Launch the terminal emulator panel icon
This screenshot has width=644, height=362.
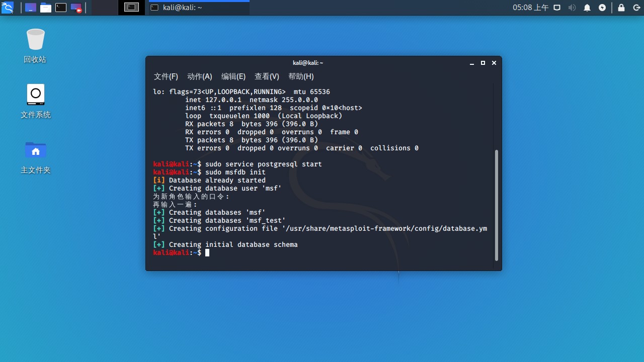tap(61, 8)
